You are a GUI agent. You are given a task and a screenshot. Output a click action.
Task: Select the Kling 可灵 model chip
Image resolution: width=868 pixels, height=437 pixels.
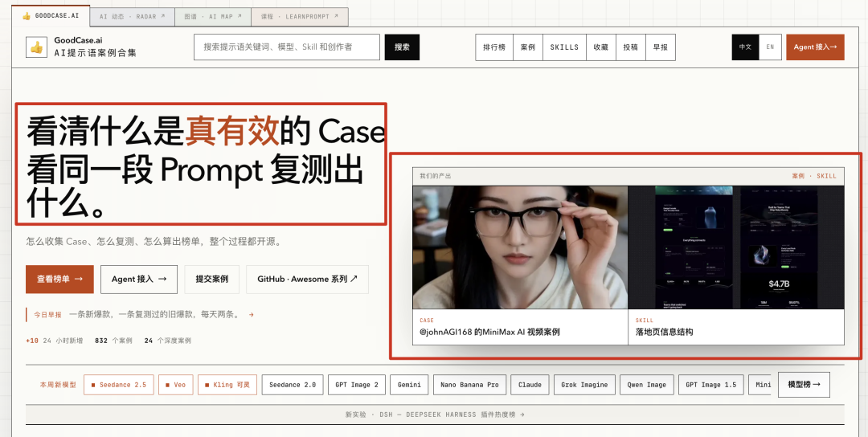click(227, 385)
